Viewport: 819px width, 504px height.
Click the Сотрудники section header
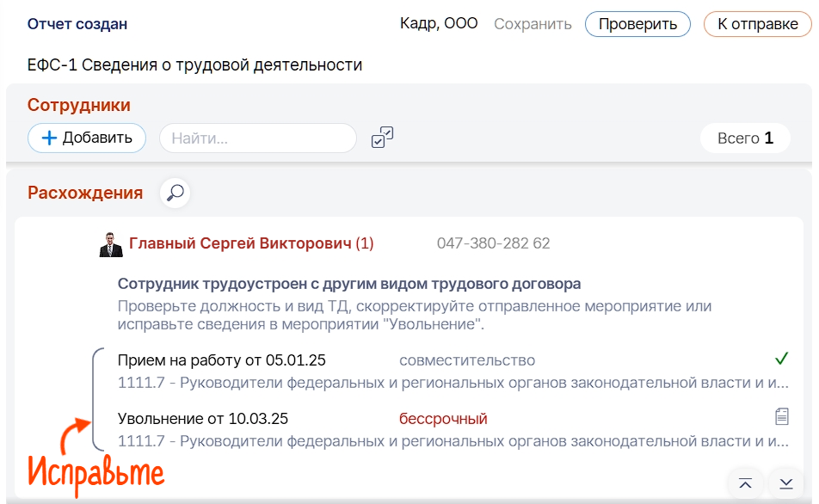pos(79,105)
